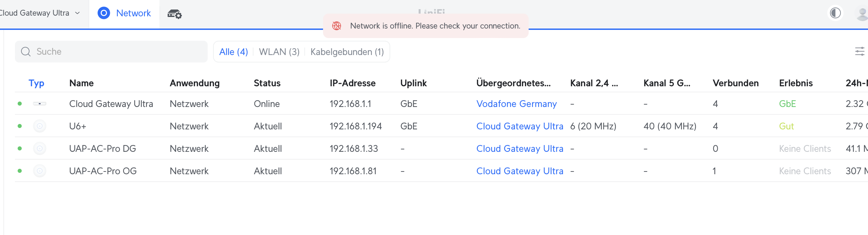Image resolution: width=868 pixels, height=235 pixels.
Task: Click the offline warning globe icon
Action: point(337,26)
